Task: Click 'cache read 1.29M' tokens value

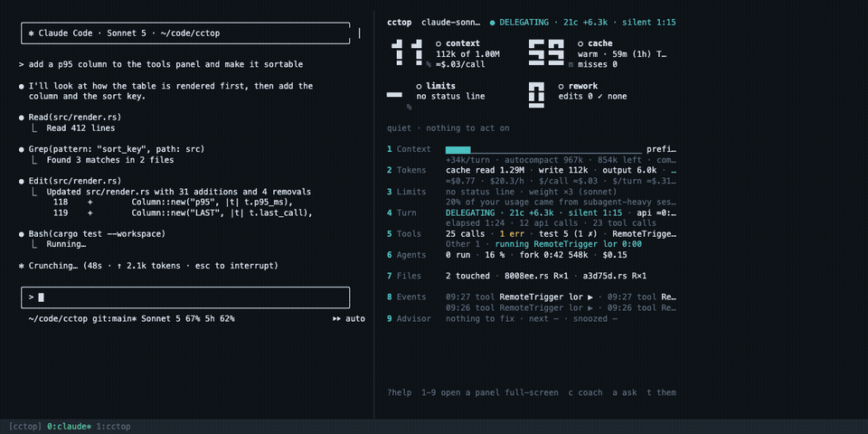Action: [485, 171]
